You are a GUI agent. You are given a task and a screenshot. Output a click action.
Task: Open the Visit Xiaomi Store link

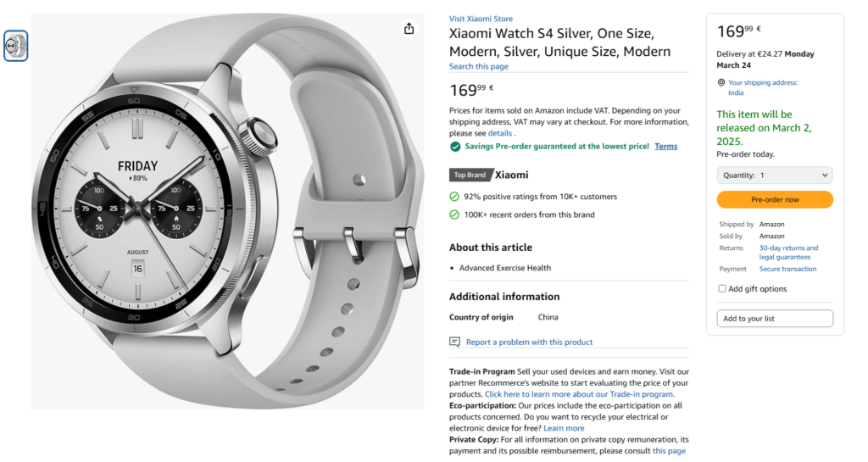pyautogui.click(x=481, y=19)
